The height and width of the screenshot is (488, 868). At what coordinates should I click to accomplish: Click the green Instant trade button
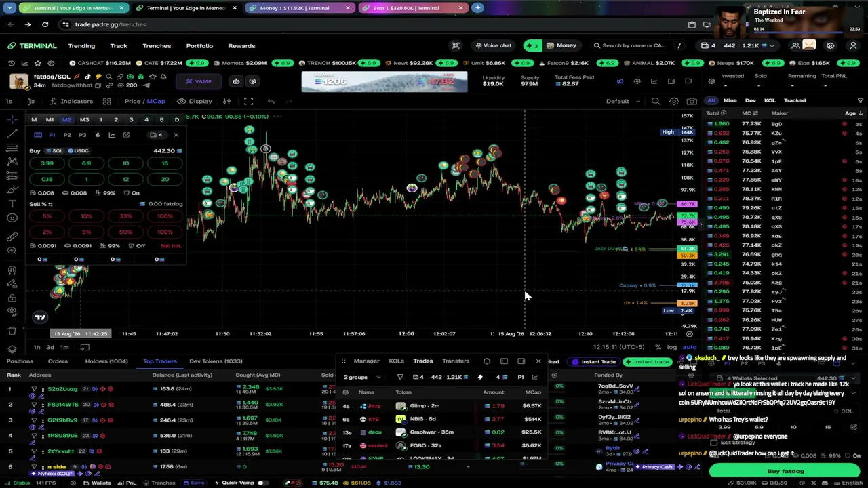tap(648, 362)
